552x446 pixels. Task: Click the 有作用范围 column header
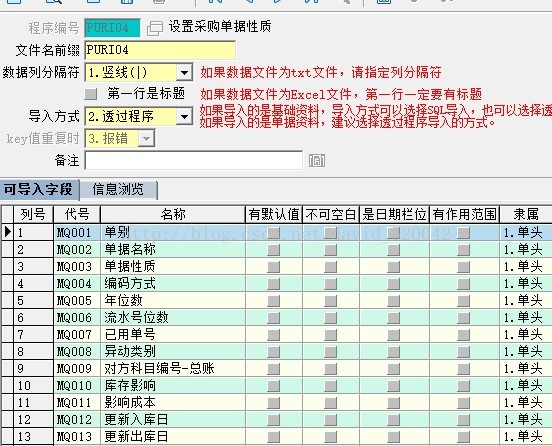click(x=464, y=214)
